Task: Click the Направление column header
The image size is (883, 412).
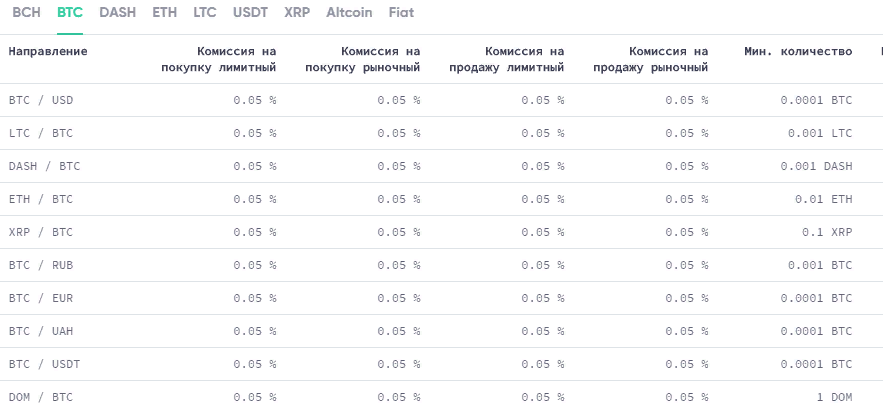Action: (48, 51)
